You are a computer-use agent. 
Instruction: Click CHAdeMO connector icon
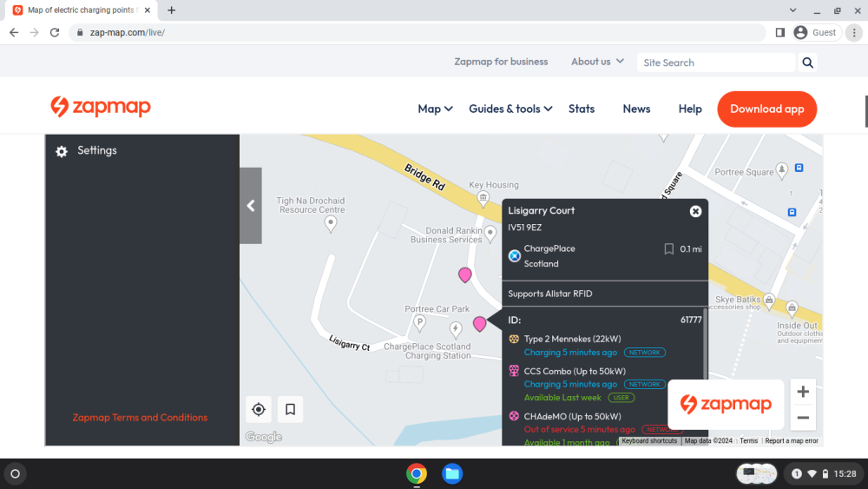(x=514, y=416)
